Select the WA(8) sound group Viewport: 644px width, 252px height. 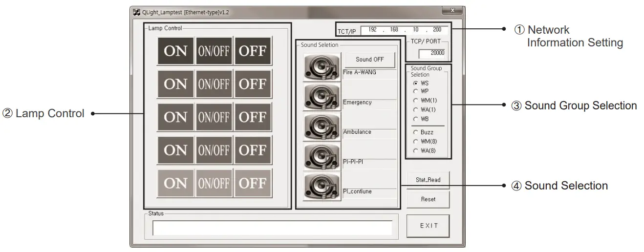pyautogui.click(x=425, y=151)
